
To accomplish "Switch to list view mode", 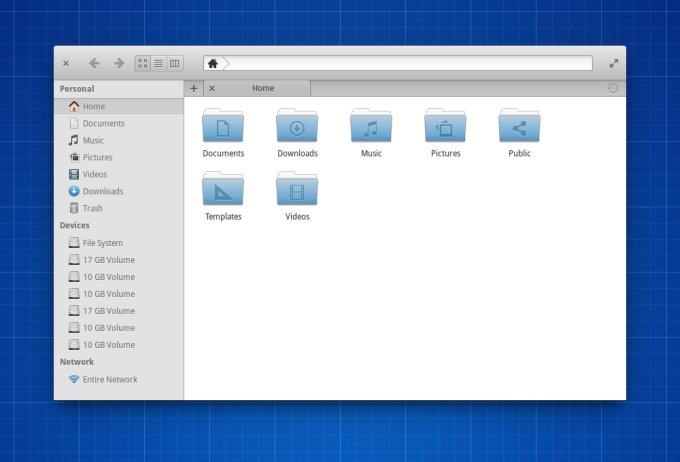I will click(x=158, y=63).
